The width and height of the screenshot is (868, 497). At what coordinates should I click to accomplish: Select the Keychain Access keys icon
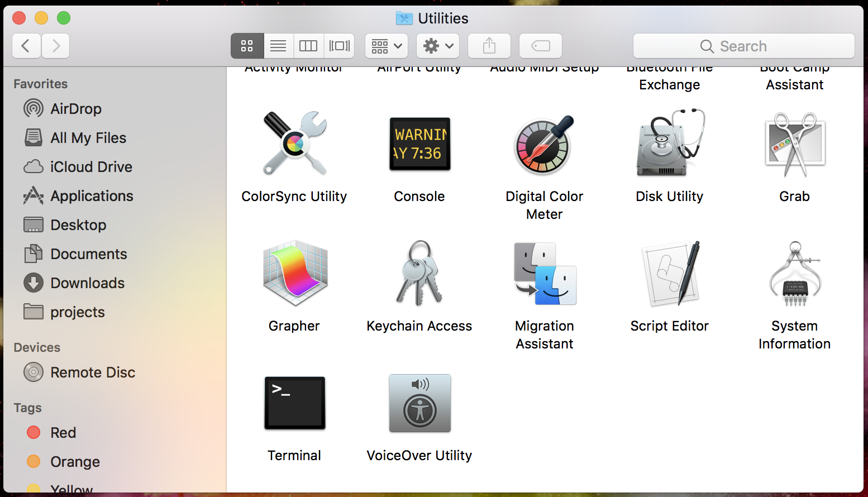click(x=419, y=273)
